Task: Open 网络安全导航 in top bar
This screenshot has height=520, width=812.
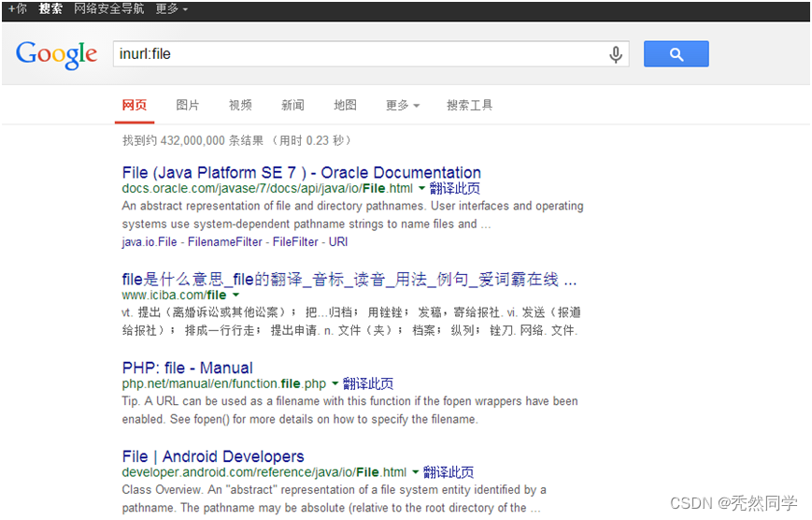Action: (108, 8)
